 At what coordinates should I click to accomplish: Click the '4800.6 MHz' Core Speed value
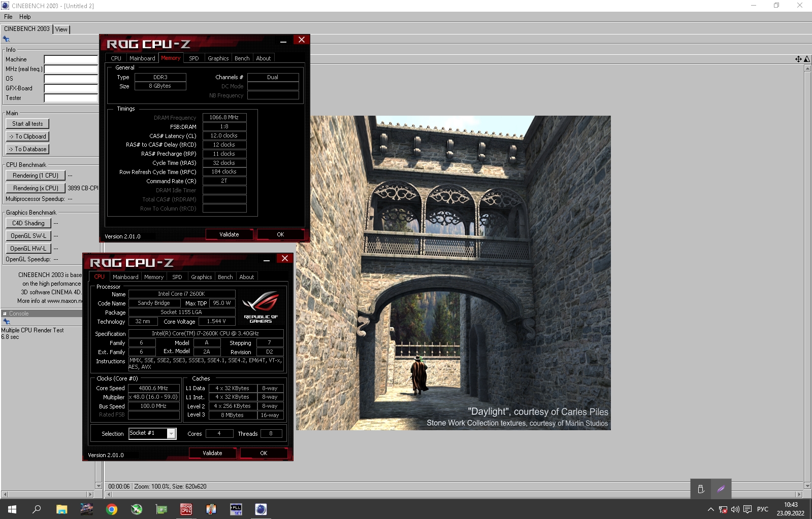(x=154, y=388)
